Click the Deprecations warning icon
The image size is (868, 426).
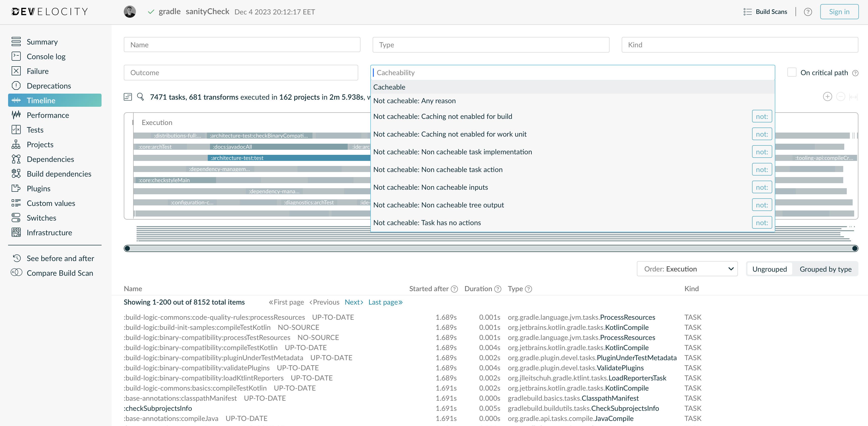pyautogui.click(x=16, y=86)
